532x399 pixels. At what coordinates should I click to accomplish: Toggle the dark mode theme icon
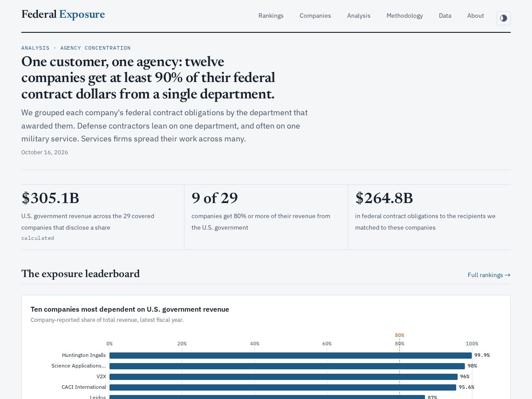pyautogui.click(x=503, y=18)
